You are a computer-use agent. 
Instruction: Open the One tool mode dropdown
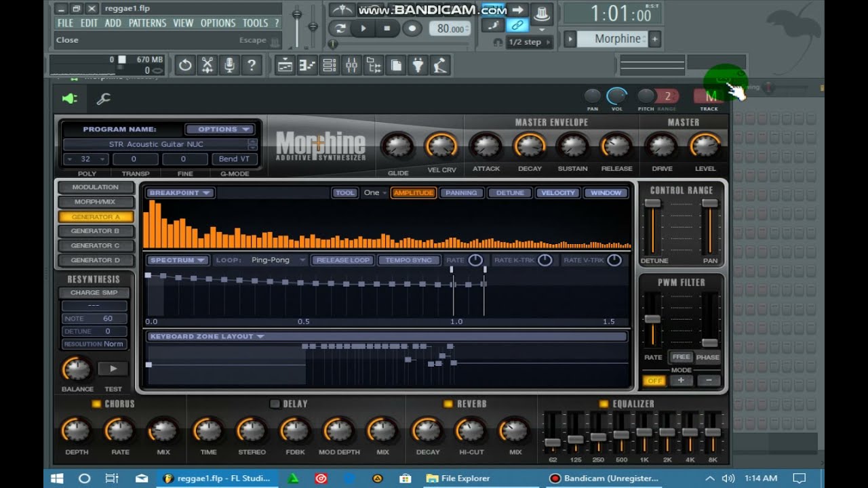tap(375, 193)
